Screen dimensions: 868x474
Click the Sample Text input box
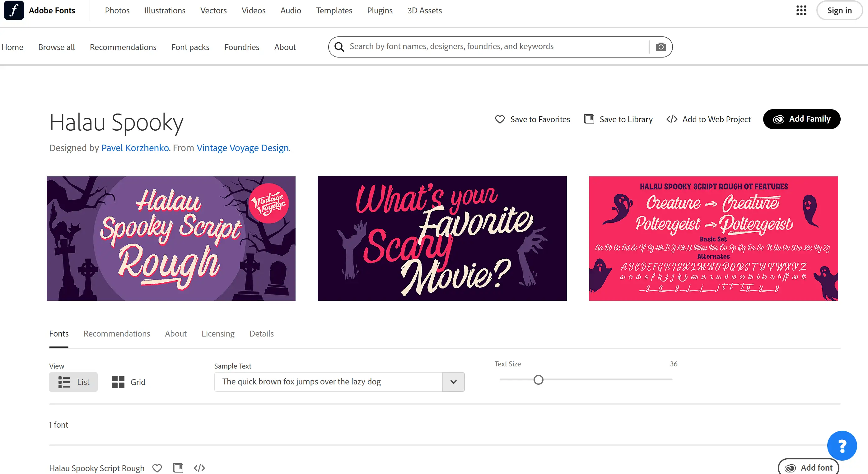[x=329, y=382]
